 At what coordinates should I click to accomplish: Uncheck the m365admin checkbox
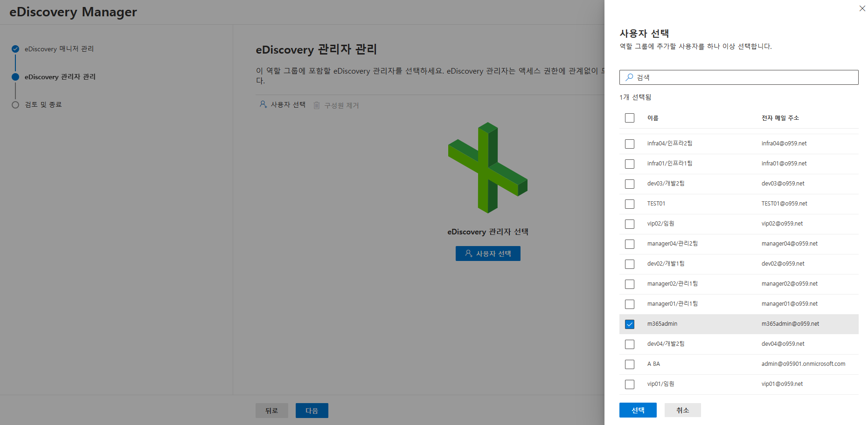tap(630, 324)
